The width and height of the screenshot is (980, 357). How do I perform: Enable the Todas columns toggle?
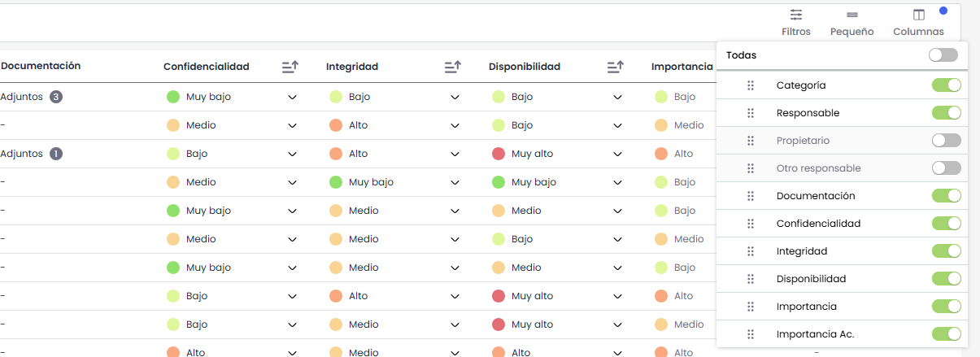(943, 55)
